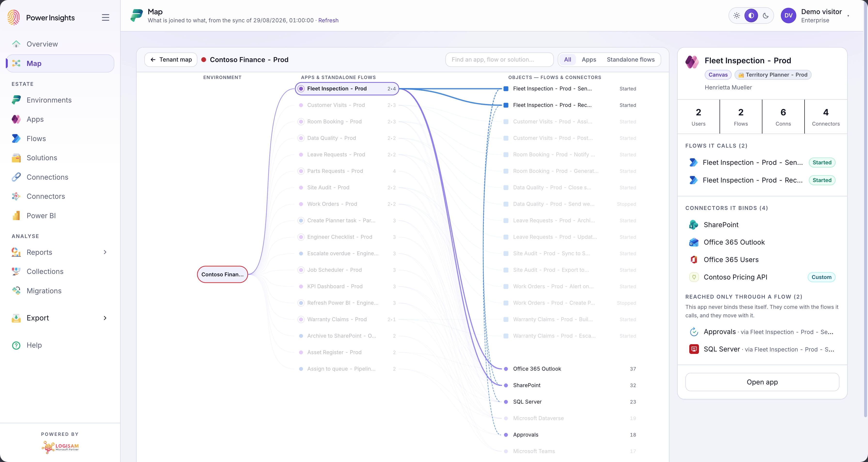The width and height of the screenshot is (868, 462).
Task: Go back to the Tenant map
Action: (171, 60)
